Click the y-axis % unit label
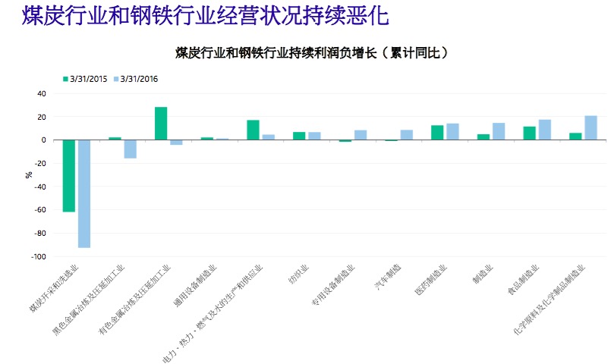614x364 pixels. (x=29, y=174)
